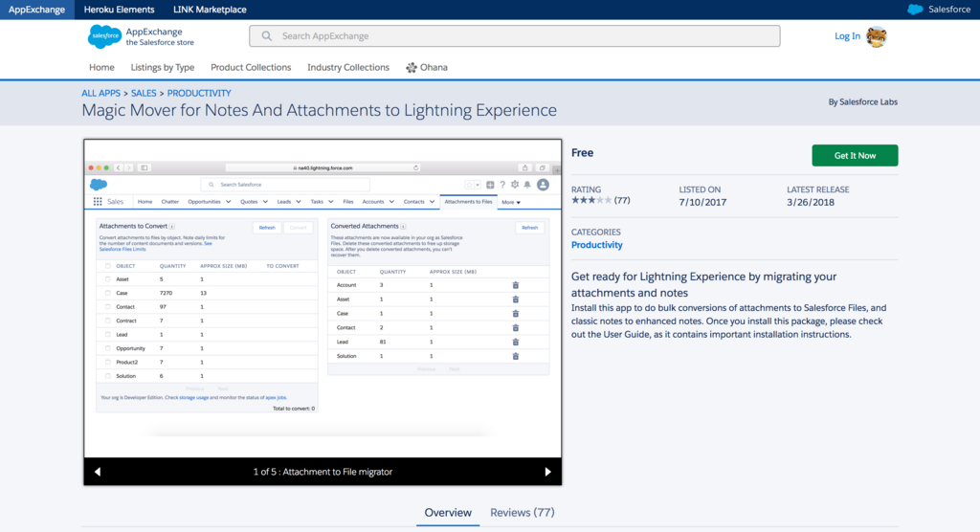Click trash icon for converted Asset row
This screenshot has height=532, width=980.
coord(516,299)
